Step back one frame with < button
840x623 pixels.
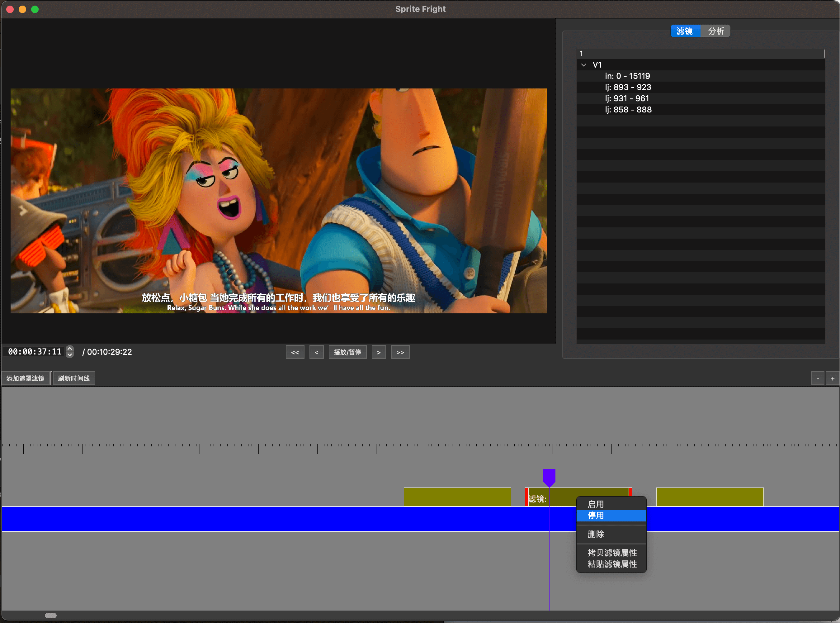[317, 352]
